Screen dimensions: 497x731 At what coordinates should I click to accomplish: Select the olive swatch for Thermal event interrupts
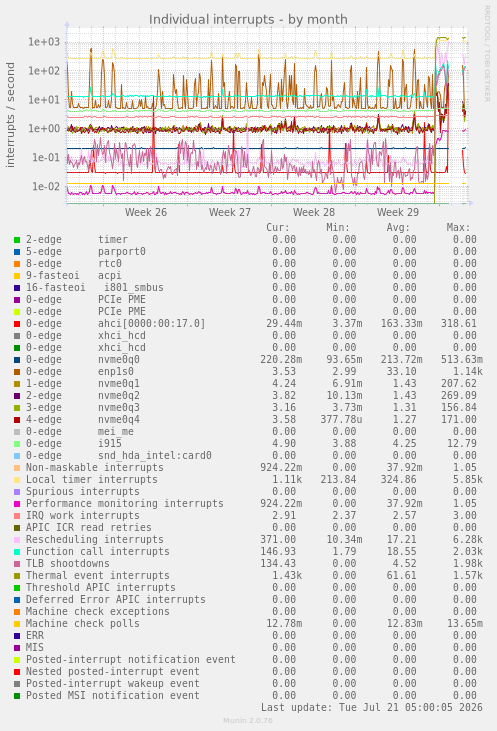point(17,576)
